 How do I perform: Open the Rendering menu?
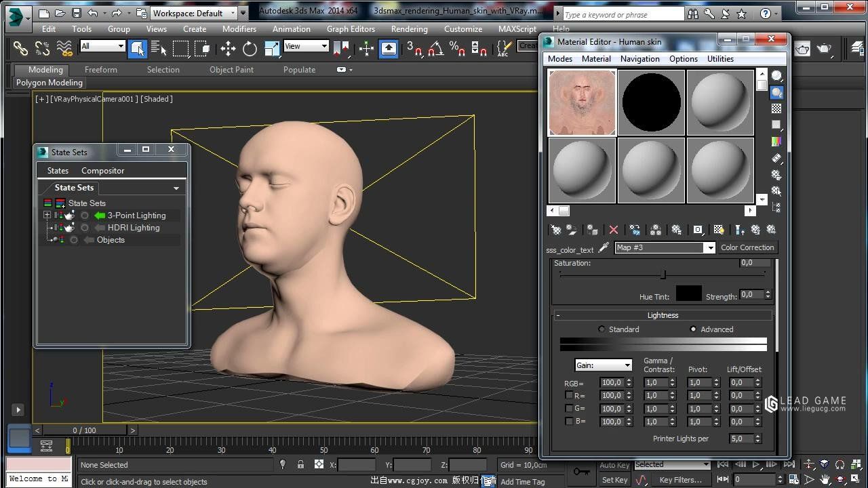coord(409,29)
